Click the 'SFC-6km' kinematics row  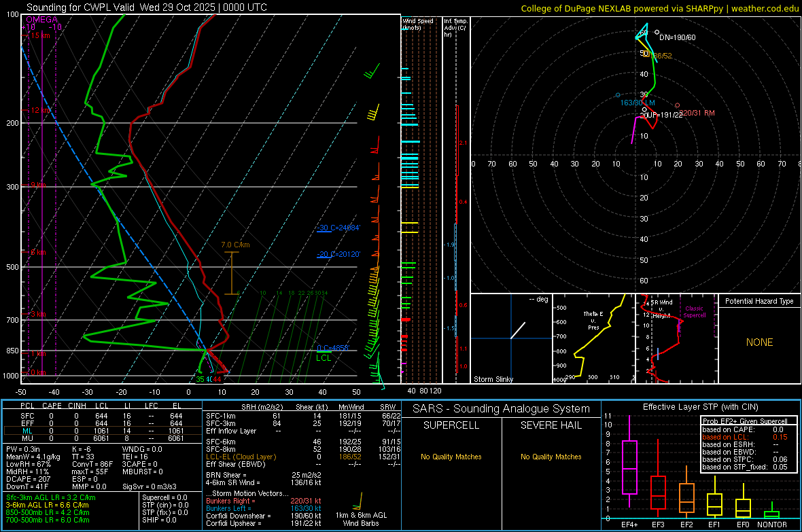[x=303, y=442]
